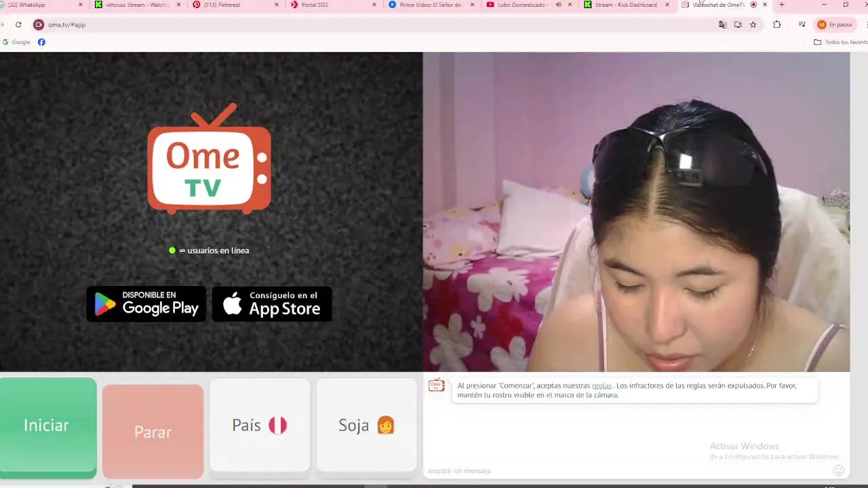The height and width of the screenshot is (488, 868).
Task: Bookmark this page with the star icon
Action: point(753,24)
